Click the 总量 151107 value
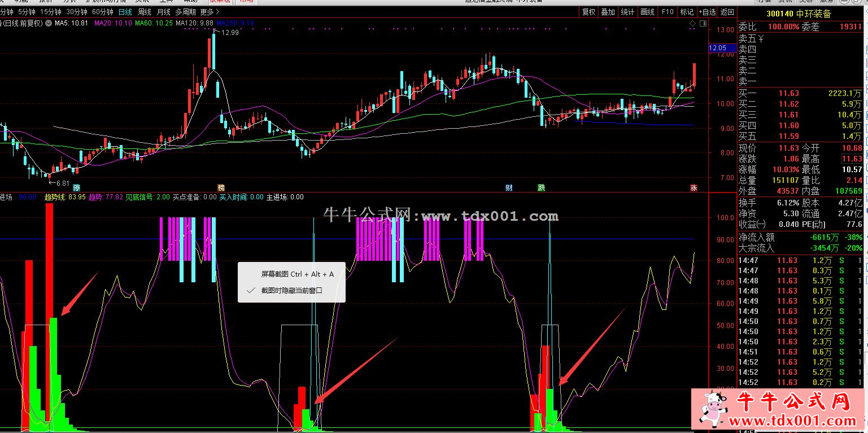Screen dimensions: 868x433 [x=786, y=180]
